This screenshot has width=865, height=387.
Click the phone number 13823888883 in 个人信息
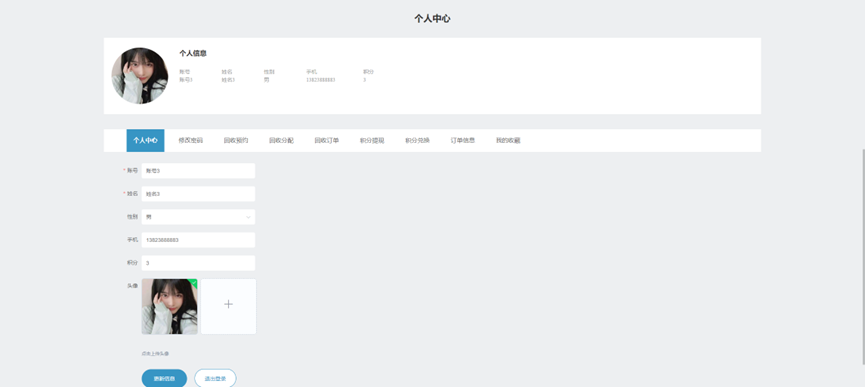coord(321,80)
